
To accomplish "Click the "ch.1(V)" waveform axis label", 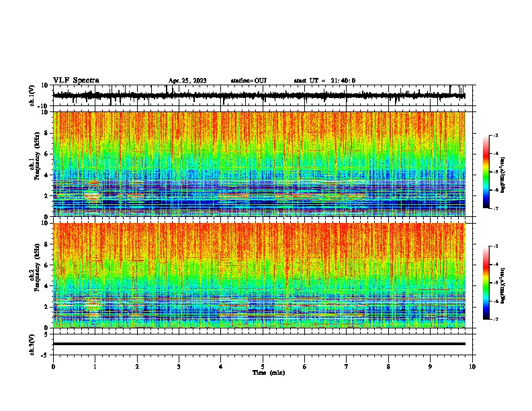I will click(32, 95).
